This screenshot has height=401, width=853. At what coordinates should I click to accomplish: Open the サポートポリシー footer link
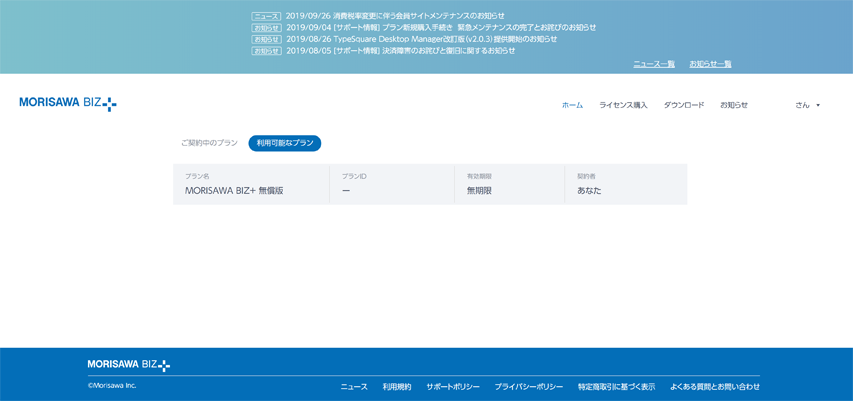(x=453, y=387)
